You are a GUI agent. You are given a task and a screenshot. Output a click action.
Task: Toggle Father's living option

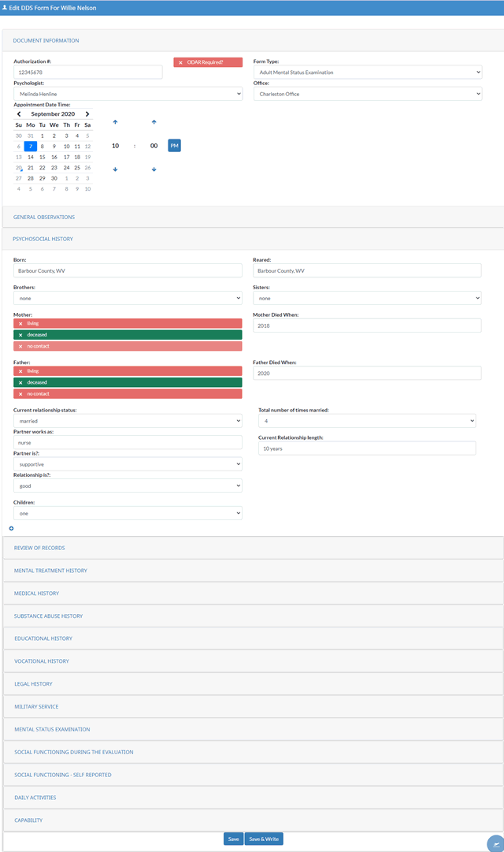pos(128,370)
